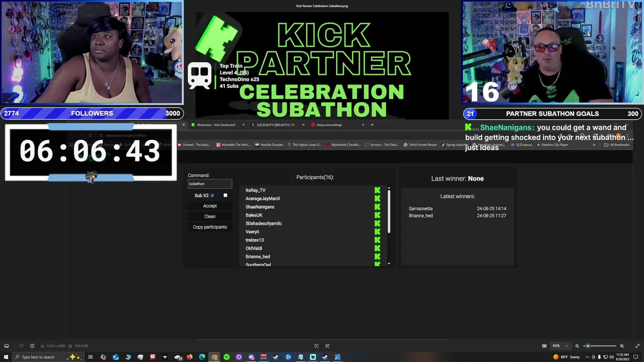Image resolution: width=644 pixels, height=362 pixels.
Task: Click participants list scroll up arrow
Action: click(389, 189)
